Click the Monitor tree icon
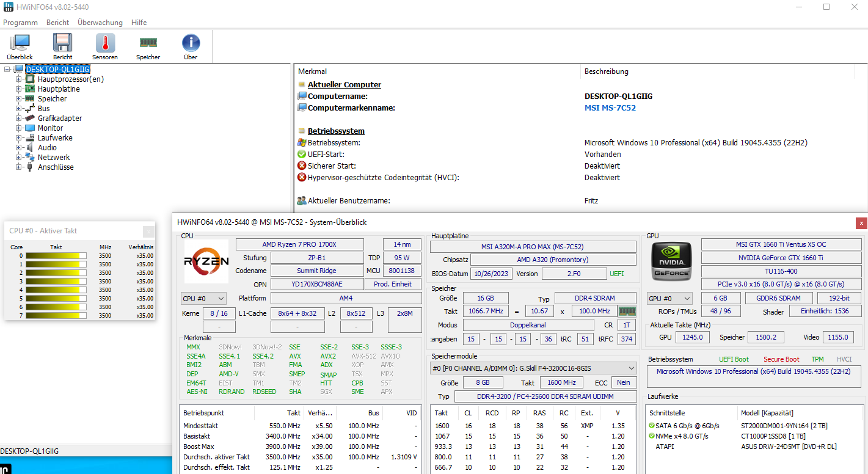868x474 pixels. pos(29,128)
